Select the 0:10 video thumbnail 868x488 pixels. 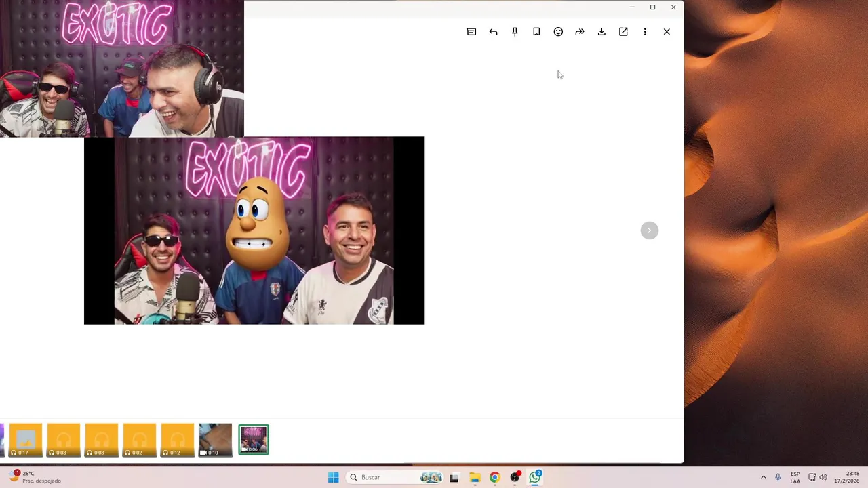(x=215, y=440)
